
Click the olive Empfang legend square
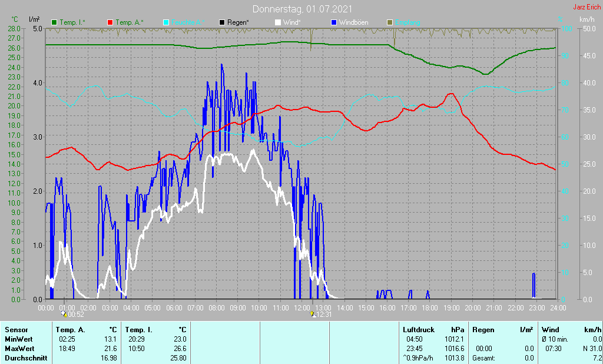390,22
